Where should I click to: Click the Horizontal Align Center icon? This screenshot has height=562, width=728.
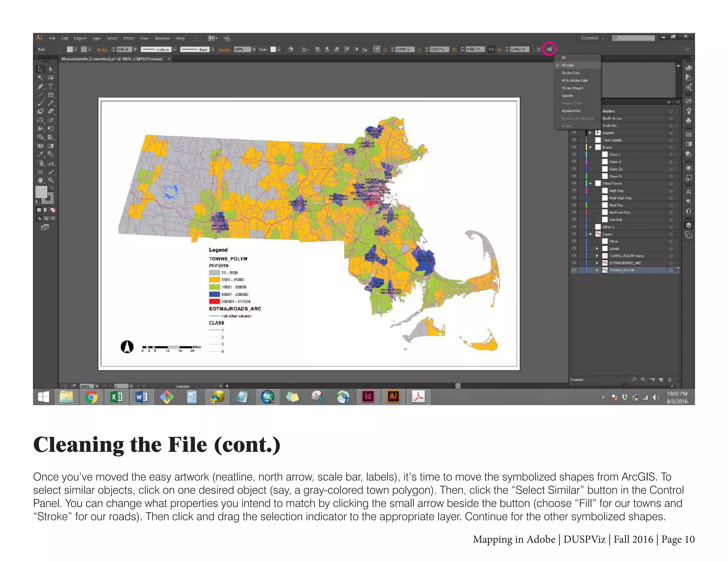click(327, 49)
